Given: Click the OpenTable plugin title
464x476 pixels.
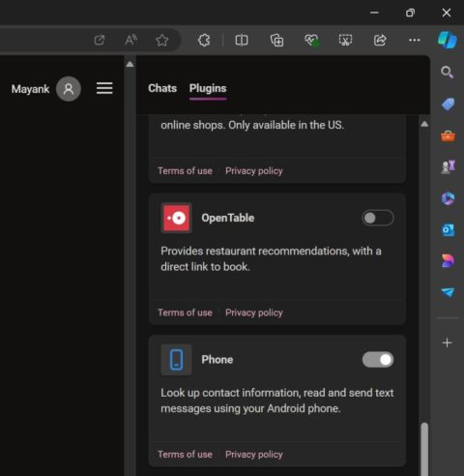Looking at the screenshot, I should (228, 218).
